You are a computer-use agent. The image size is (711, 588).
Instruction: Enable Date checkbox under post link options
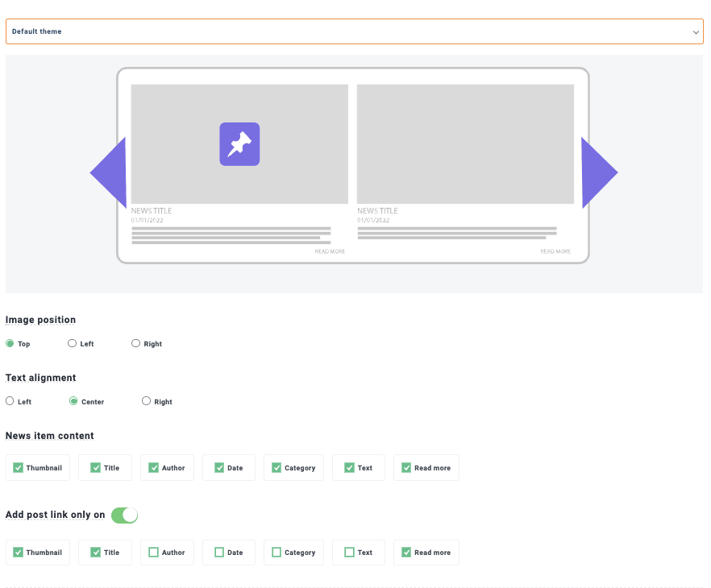219,553
